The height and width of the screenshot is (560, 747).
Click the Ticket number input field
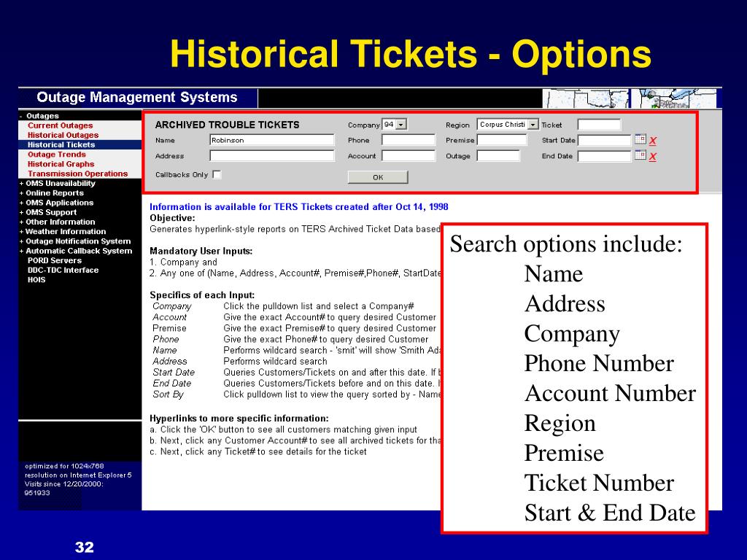[600, 125]
